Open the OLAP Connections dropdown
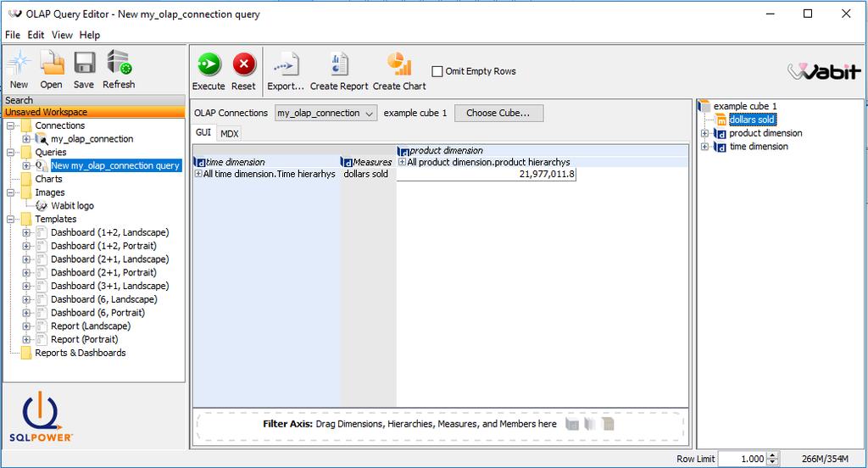 [x=326, y=113]
